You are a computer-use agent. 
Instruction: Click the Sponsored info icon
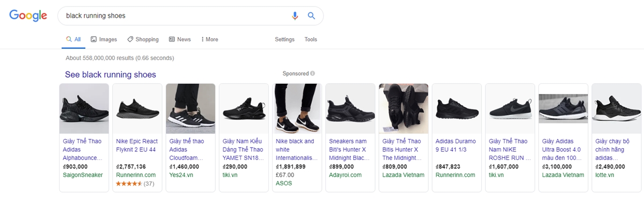(x=312, y=74)
